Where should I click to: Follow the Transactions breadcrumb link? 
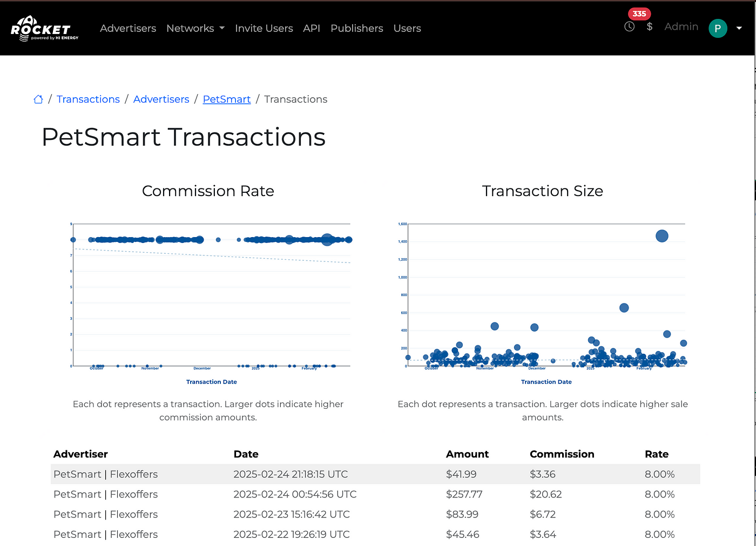pyautogui.click(x=88, y=99)
